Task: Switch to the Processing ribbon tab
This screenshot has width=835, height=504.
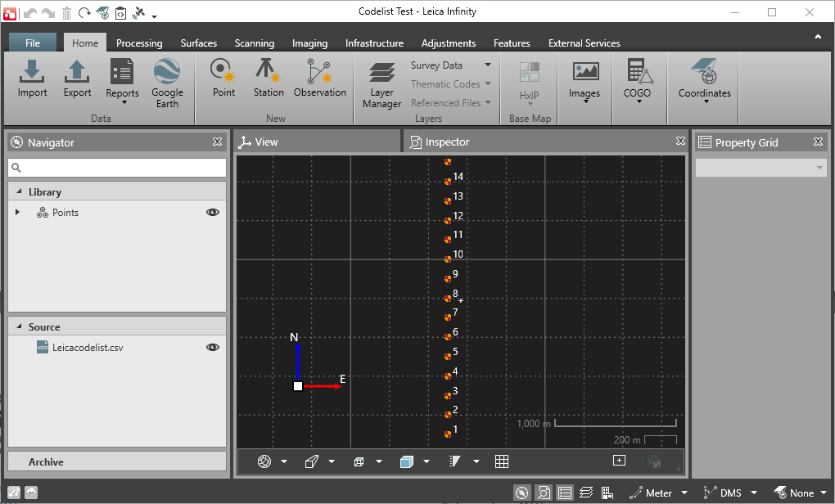Action: (139, 43)
